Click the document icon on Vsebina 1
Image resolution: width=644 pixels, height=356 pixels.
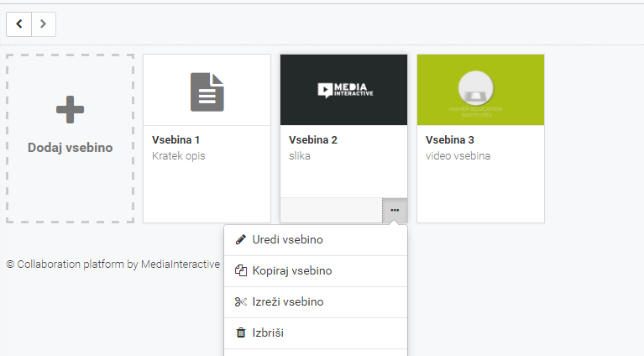[x=207, y=92]
